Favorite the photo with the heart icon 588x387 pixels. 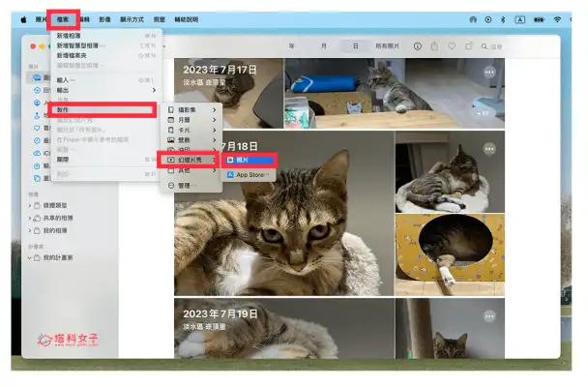tap(452, 46)
